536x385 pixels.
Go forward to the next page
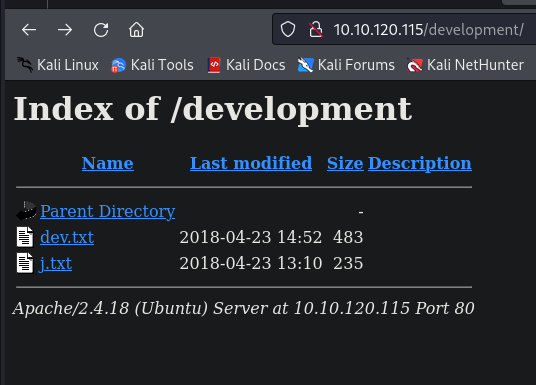(65, 30)
